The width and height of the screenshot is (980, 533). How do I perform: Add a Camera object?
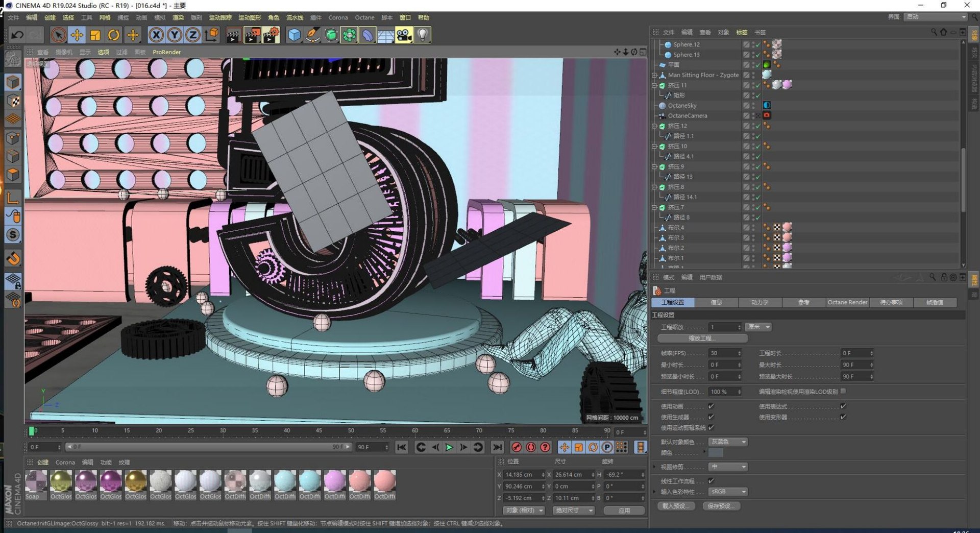[x=404, y=35]
